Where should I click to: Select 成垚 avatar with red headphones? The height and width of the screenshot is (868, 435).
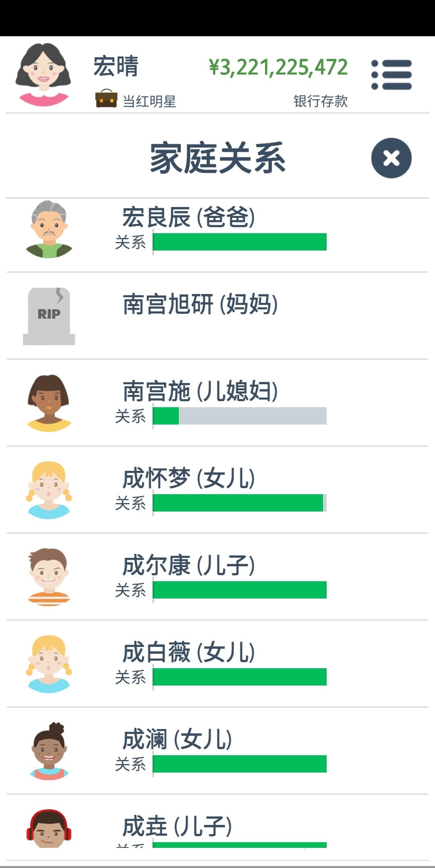[49, 828]
